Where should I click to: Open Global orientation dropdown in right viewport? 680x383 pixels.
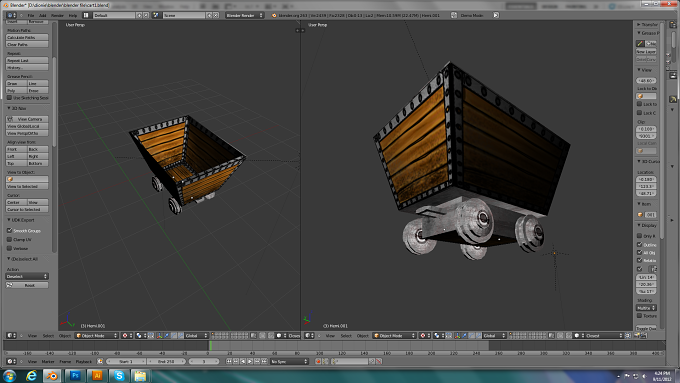495,336
